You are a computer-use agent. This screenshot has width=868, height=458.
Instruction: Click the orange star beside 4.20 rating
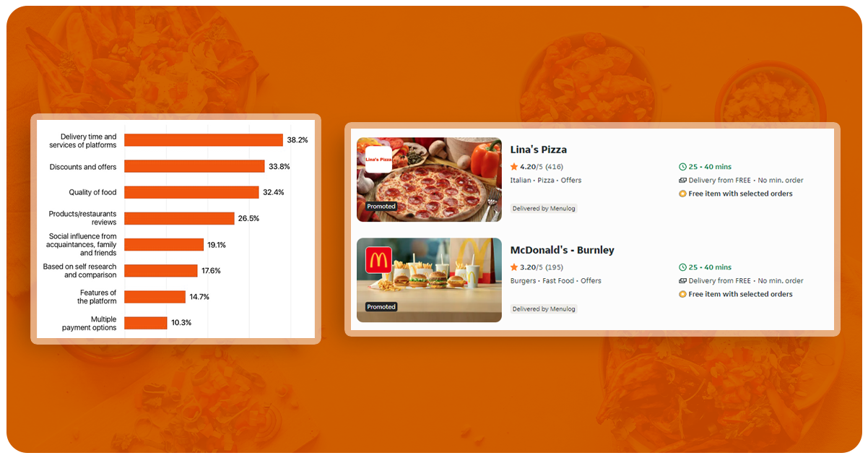[x=514, y=167]
